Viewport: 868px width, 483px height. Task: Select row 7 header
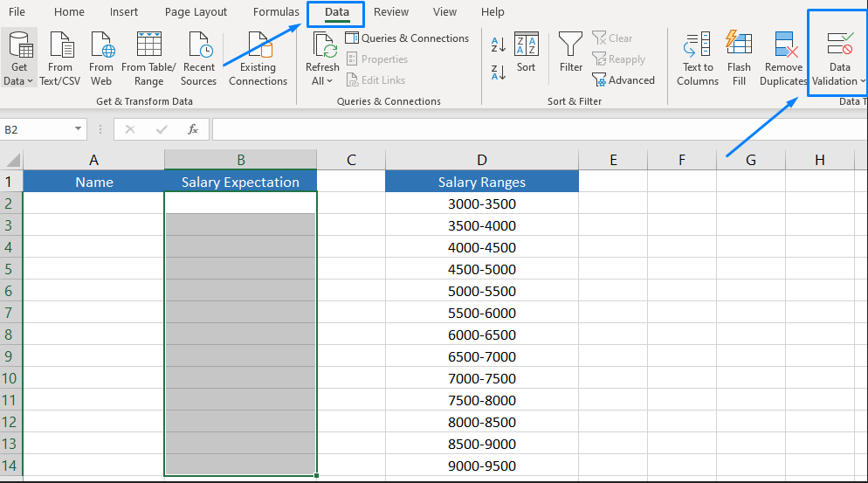coord(11,313)
